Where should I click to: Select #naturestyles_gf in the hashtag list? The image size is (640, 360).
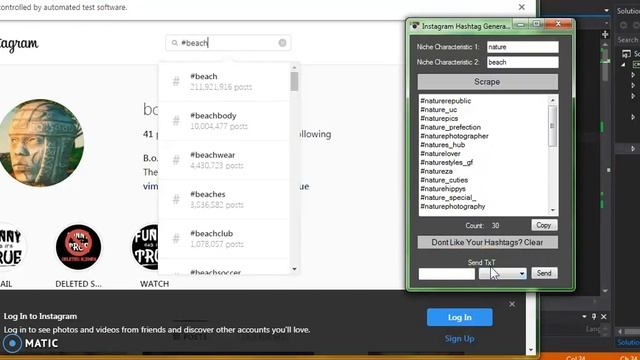447,162
